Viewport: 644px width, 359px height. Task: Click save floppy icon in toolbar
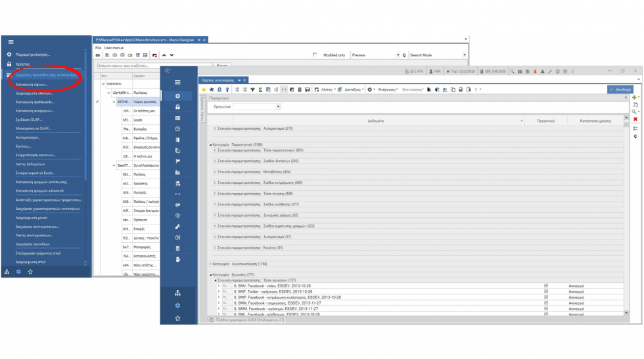(x=308, y=89)
